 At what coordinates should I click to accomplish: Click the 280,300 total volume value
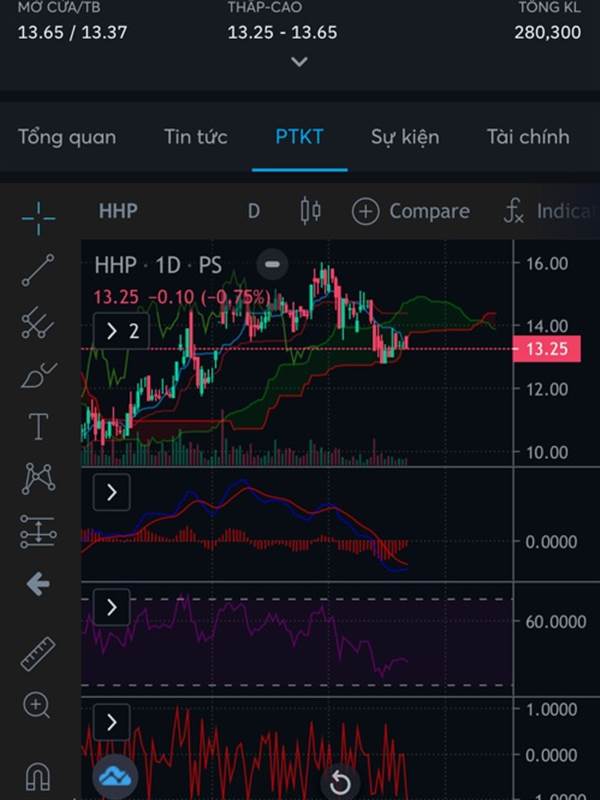tap(547, 33)
